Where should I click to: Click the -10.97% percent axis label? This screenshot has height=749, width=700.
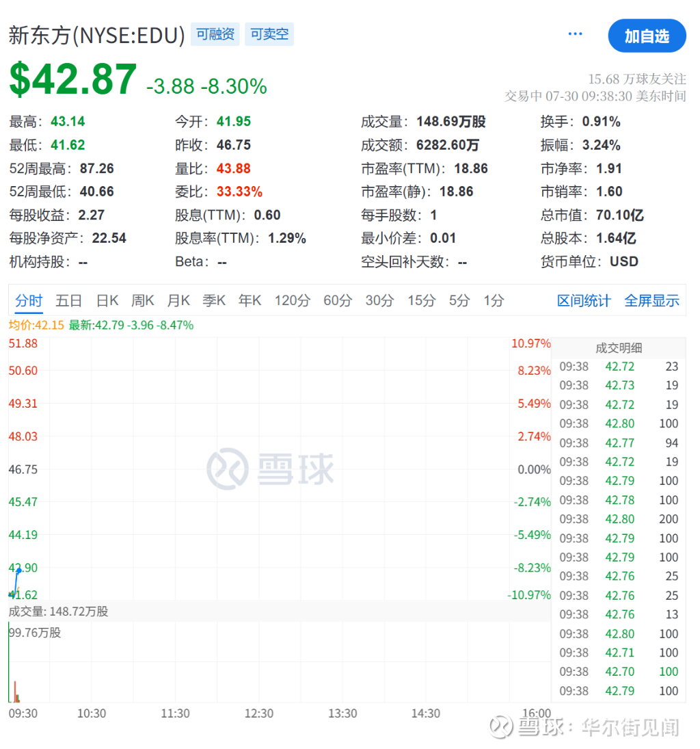(x=529, y=595)
